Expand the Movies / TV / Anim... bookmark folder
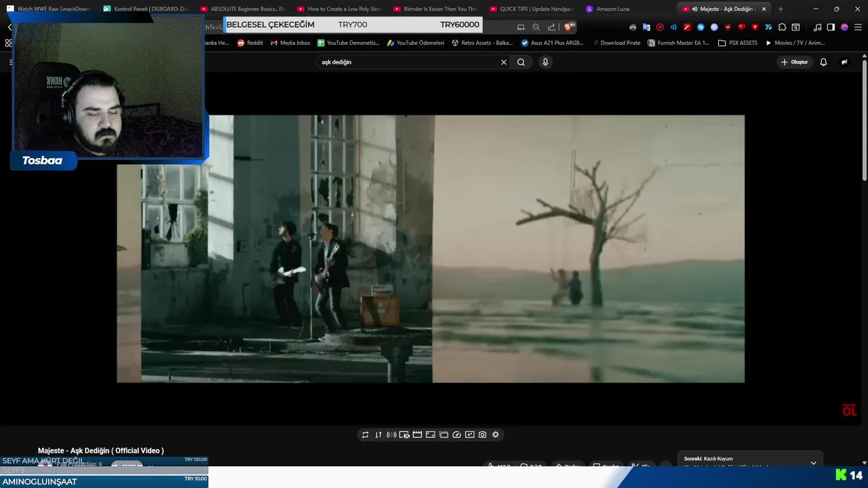Image resolution: width=868 pixels, height=488 pixels. point(795,43)
